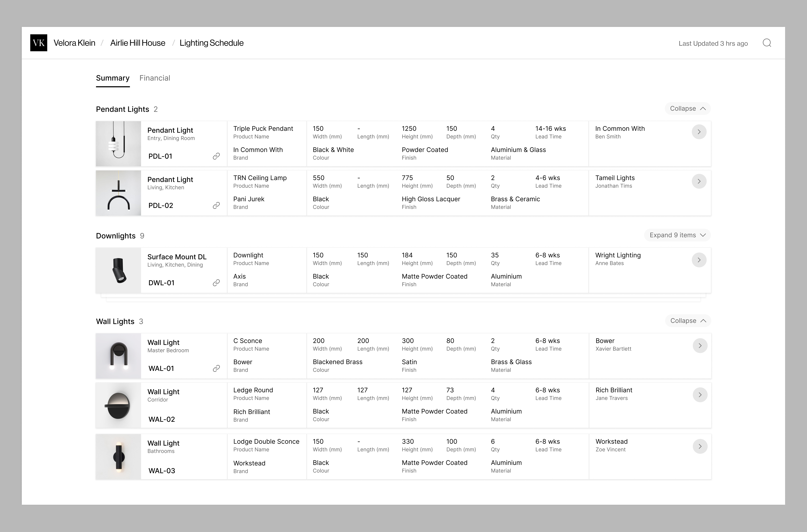Select the Summary tab

pyautogui.click(x=113, y=78)
